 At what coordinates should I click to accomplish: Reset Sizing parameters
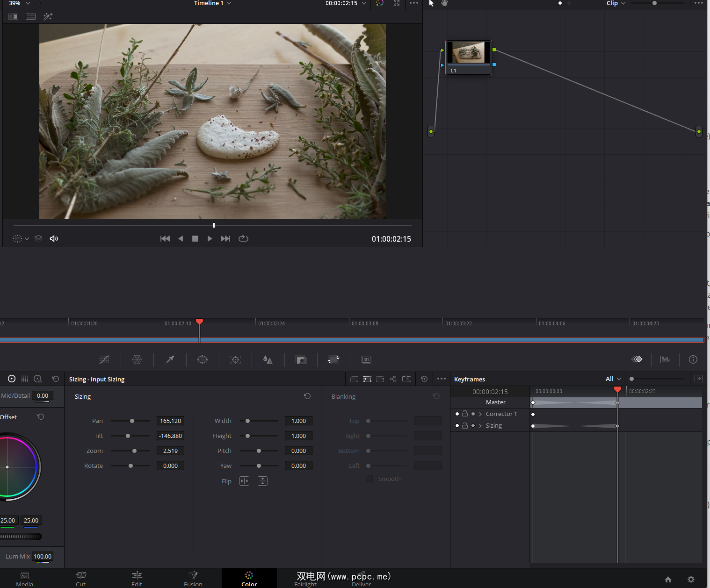(307, 396)
